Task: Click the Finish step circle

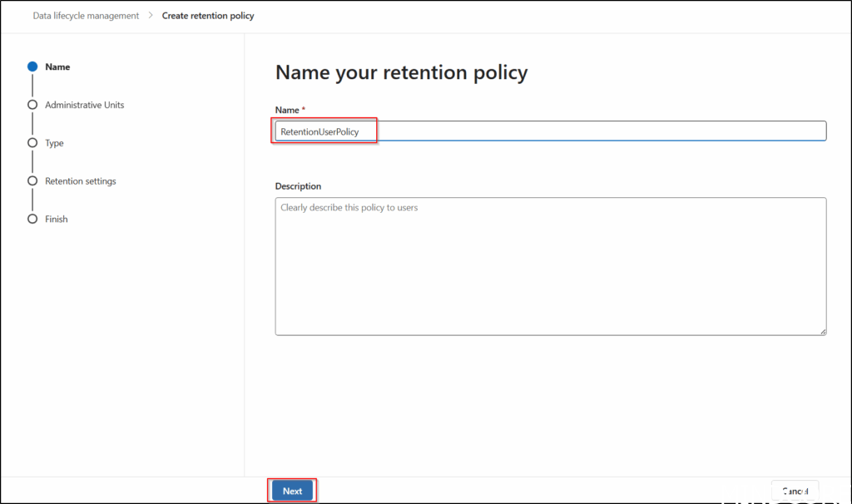Action: pyautogui.click(x=32, y=220)
